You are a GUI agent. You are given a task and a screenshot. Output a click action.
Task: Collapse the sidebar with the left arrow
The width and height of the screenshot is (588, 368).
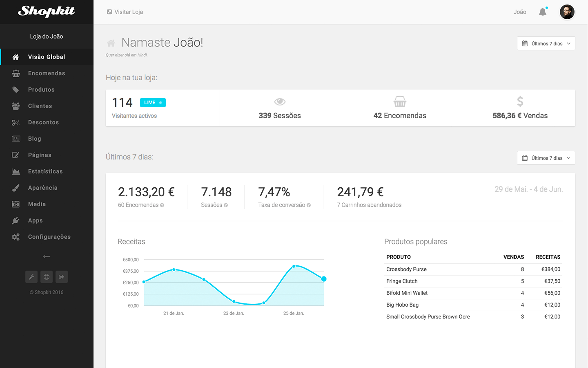pyautogui.click(x=47, y=256)
